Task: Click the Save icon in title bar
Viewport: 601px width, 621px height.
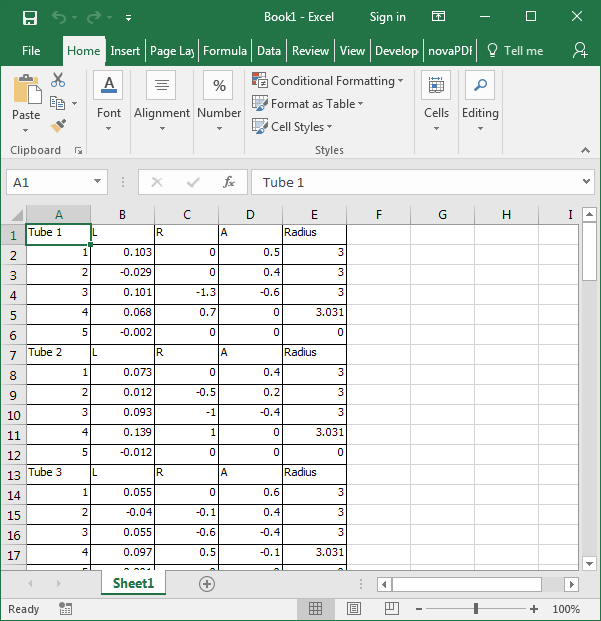Action: coord(30,17)
